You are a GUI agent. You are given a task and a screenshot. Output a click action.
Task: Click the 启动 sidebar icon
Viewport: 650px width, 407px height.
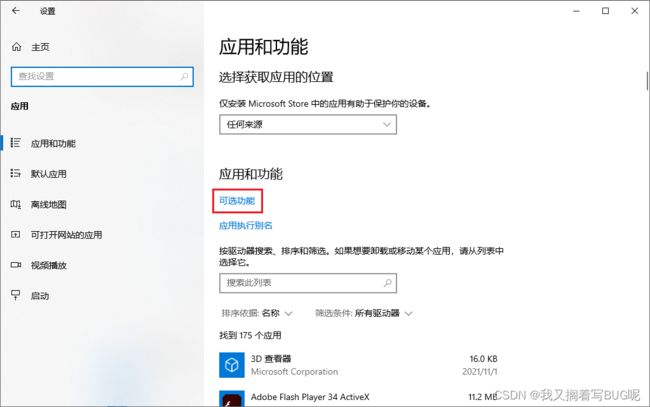pos(15,295)
